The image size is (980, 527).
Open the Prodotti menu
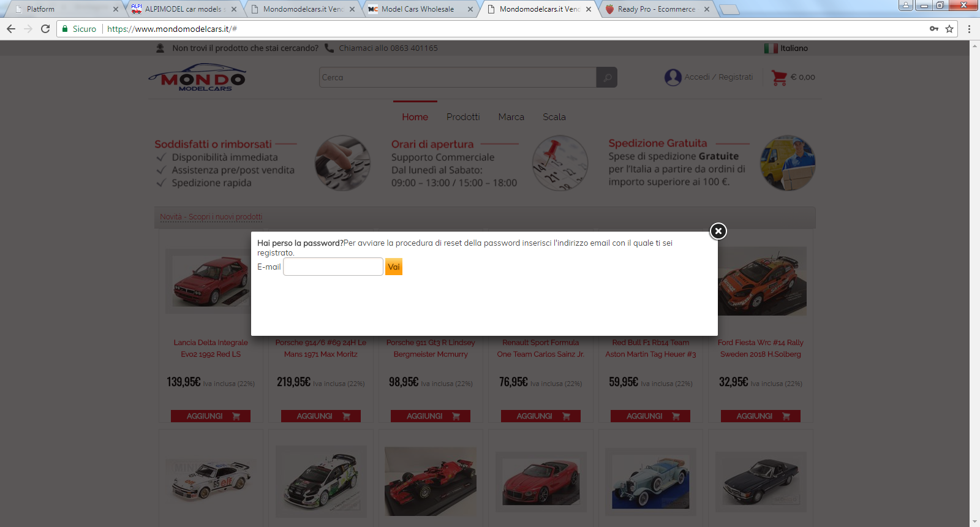click(463, 117)
